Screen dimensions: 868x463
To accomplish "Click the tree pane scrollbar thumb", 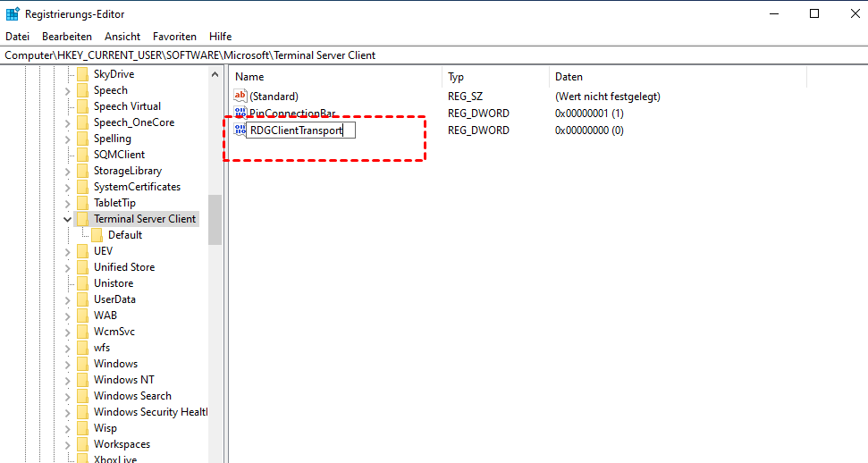I will 215,219.
